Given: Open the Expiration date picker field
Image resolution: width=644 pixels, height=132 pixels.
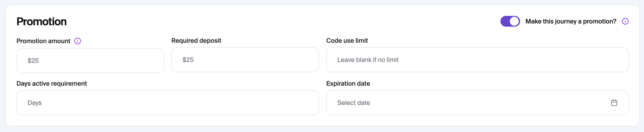Looking at the screenshot, I should point(470,103).
